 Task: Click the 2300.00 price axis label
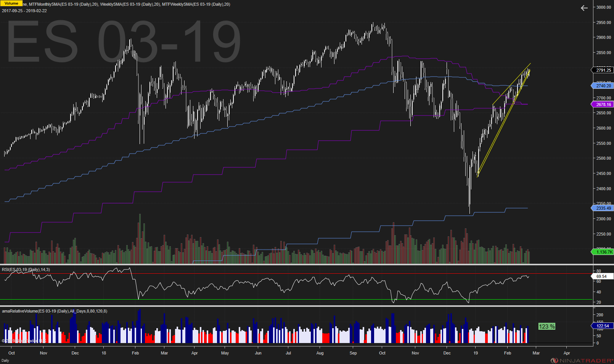[x=604, y=219]
